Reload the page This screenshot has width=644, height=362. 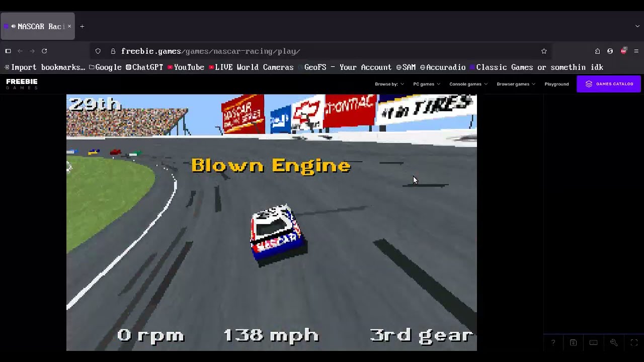(44, 51)
